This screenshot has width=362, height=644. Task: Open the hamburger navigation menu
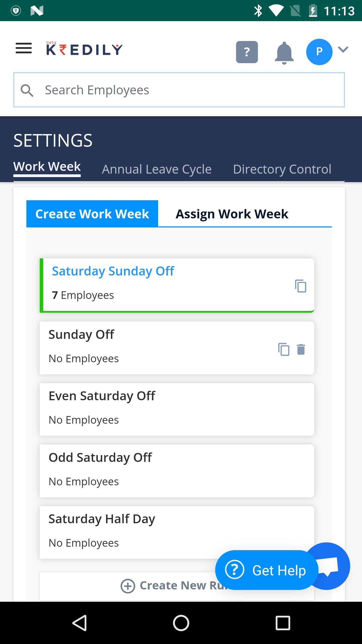click(24, 48)
